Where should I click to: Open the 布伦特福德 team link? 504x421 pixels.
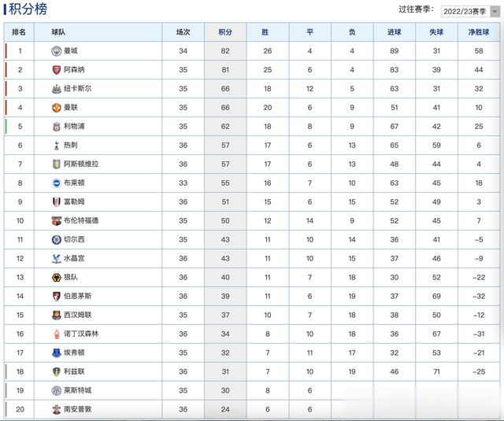(81, 221)
